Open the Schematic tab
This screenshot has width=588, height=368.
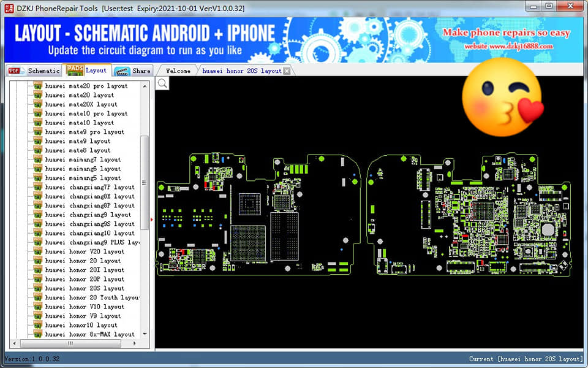[34, 71]
